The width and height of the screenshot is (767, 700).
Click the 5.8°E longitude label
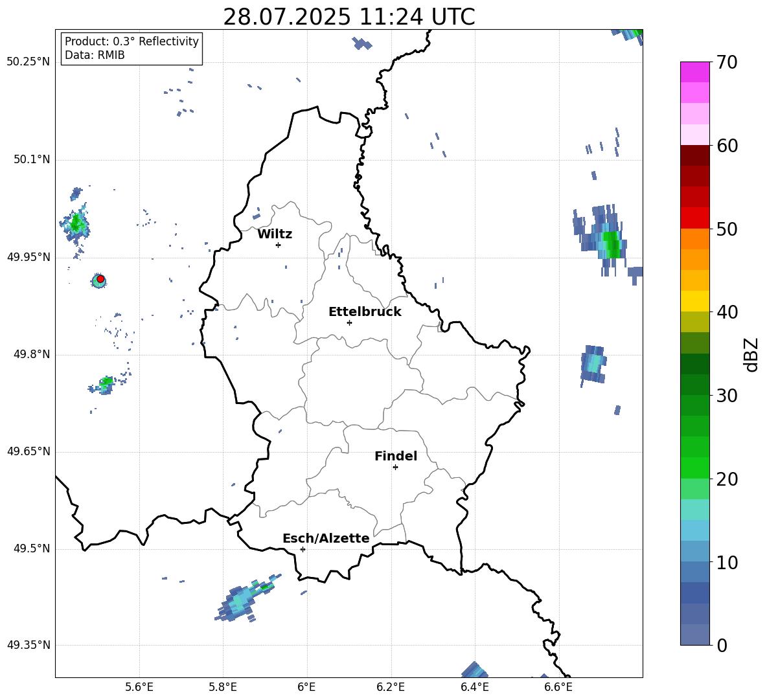click(223, 687)
